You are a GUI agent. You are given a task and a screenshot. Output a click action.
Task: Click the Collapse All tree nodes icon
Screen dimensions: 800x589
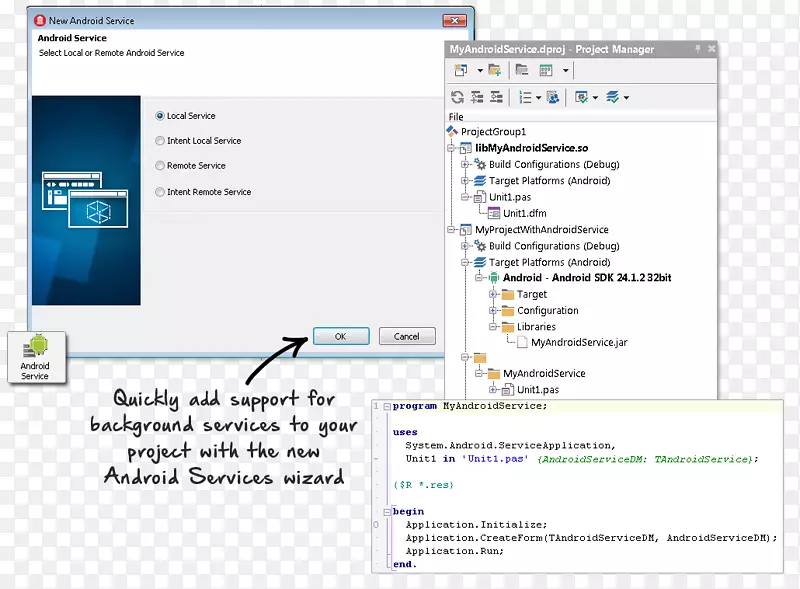495,97
